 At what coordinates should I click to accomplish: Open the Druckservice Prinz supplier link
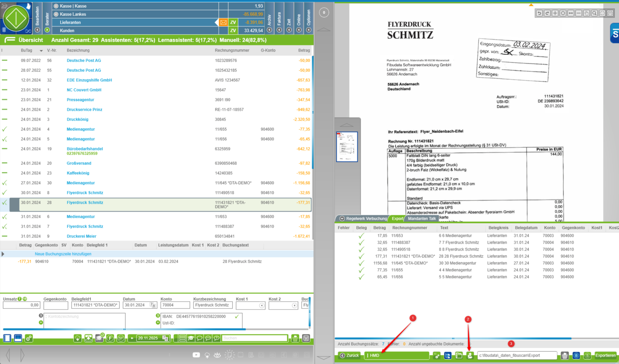(84, 110)
